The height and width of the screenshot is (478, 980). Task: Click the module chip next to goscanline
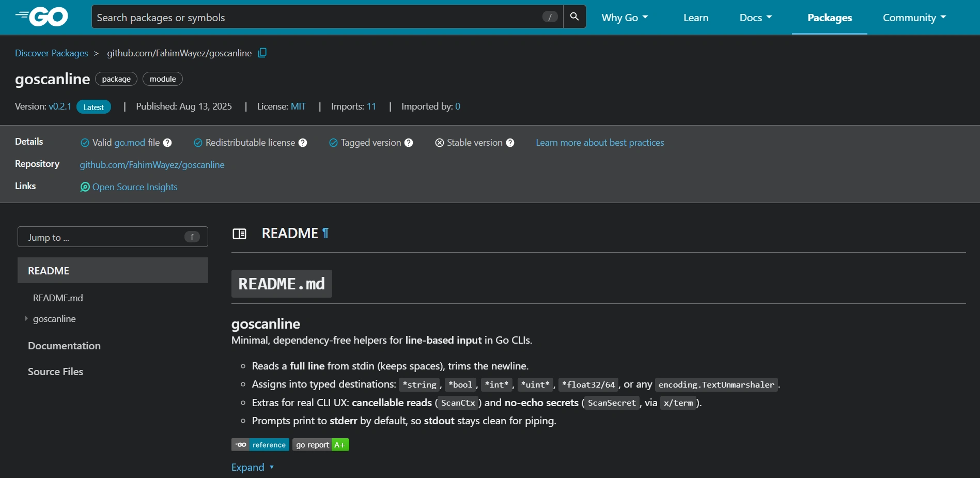click(x=163, y=79)
